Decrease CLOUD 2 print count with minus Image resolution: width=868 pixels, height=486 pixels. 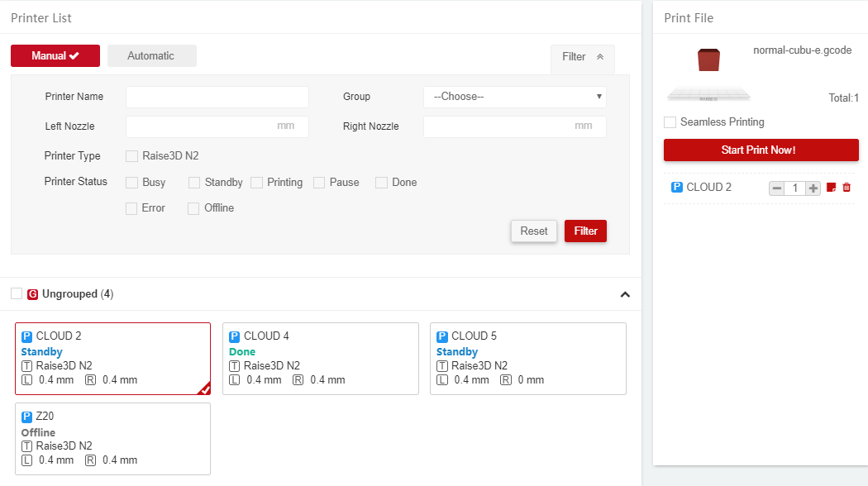point(776,188)
